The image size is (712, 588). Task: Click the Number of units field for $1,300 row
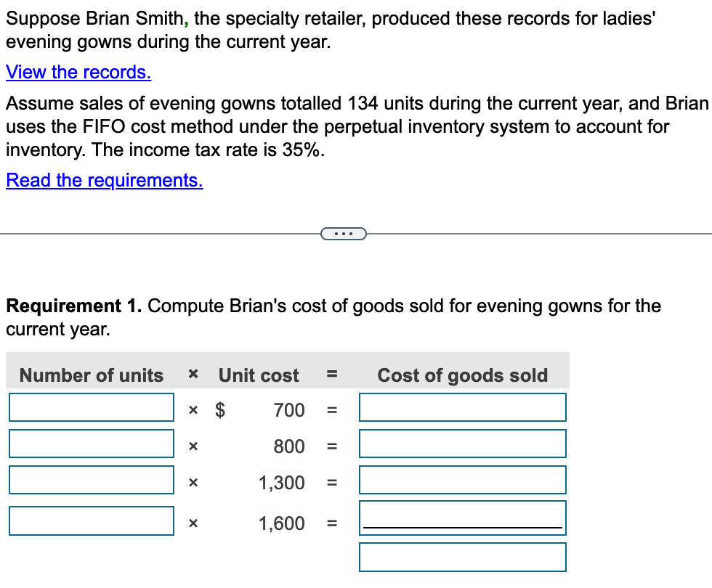pos(91,479)
